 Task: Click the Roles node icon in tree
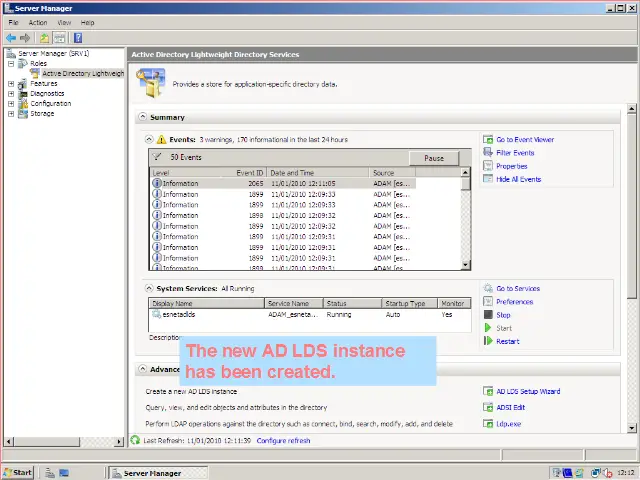pos(23,63)
